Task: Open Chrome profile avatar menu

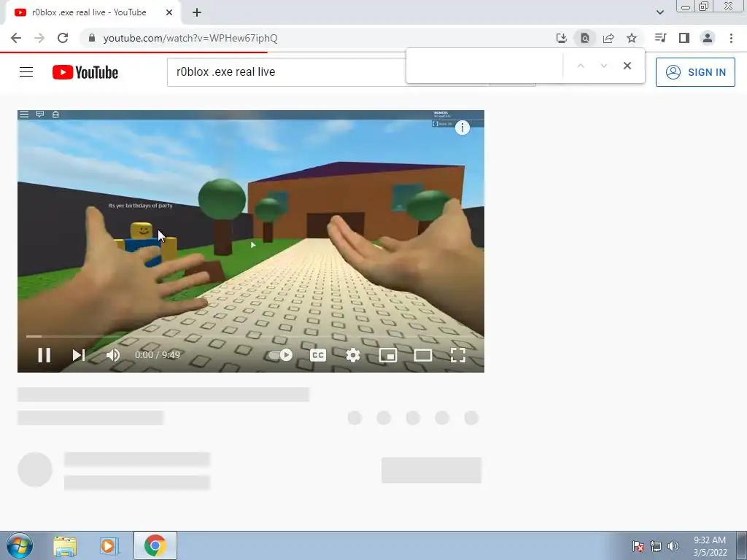Action: (x=708, y=38)
